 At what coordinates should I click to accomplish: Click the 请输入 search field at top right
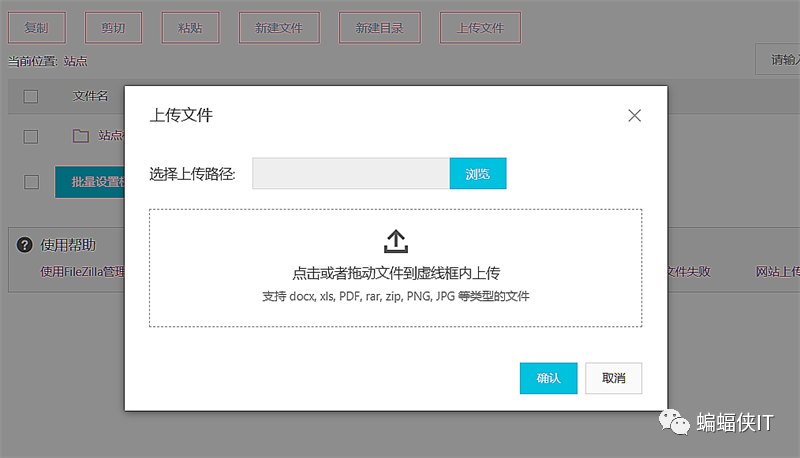pyautogui.click(x=778, y=59)
